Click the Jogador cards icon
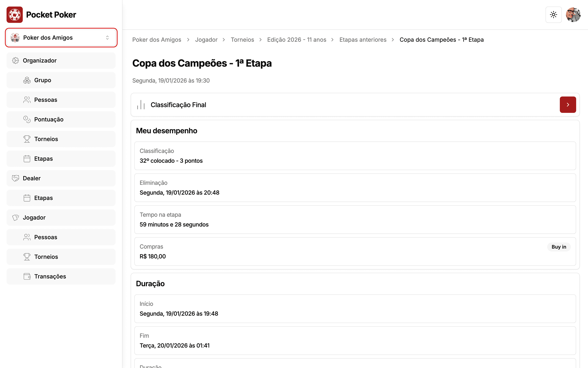Viewport: 588px width, 368px height. pos(16,218)
